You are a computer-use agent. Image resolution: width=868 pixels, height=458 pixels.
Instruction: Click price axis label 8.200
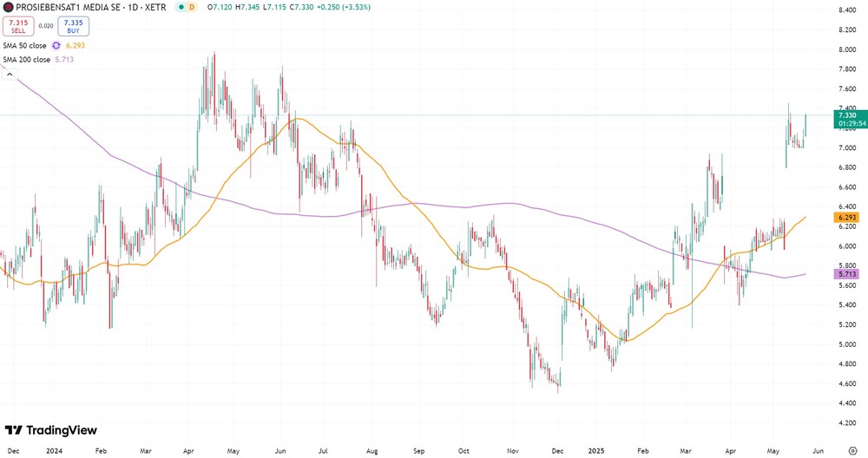pyautogui.click(x=847, y=29)
